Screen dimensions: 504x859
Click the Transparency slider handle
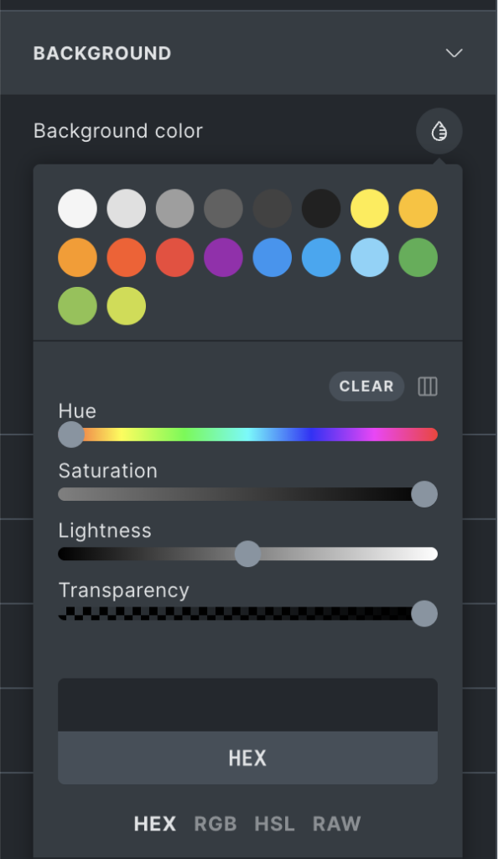424,613
